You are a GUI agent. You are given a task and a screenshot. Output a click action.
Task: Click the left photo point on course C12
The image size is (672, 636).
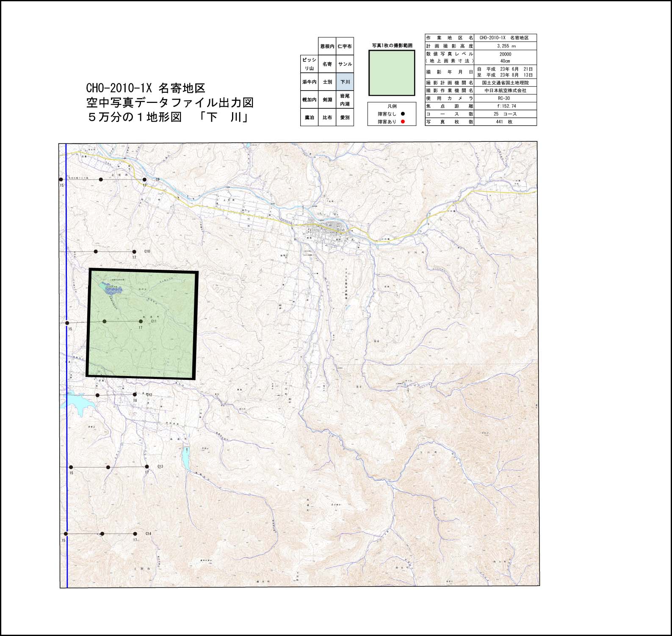click(x=97, y=395)
